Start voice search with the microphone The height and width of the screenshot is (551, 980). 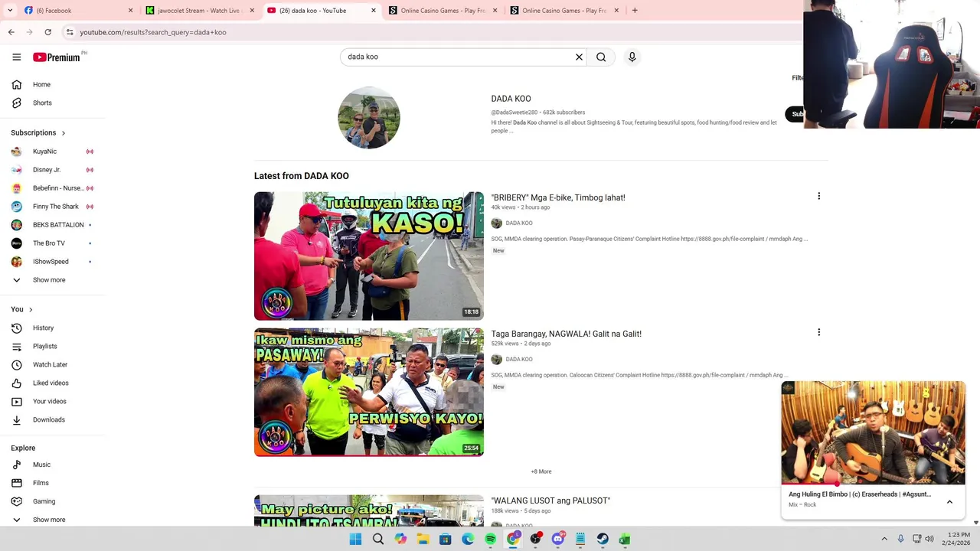[x=632, y=57]
